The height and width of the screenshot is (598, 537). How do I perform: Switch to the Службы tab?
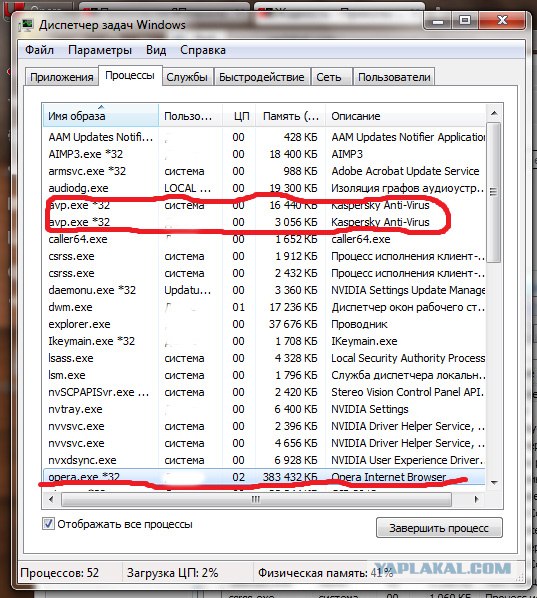(187, 77)
